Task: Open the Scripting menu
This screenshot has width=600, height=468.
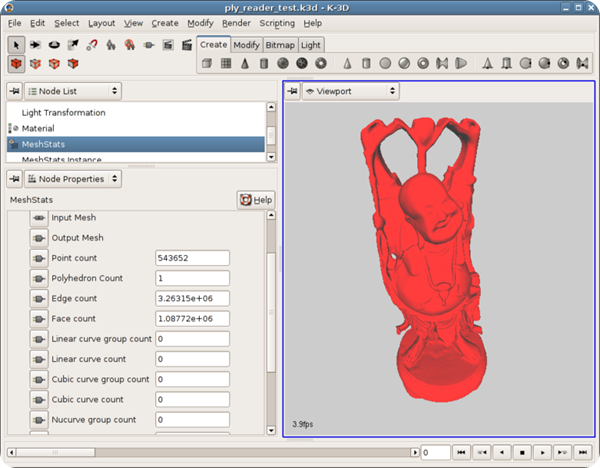Action: [277, 23]
